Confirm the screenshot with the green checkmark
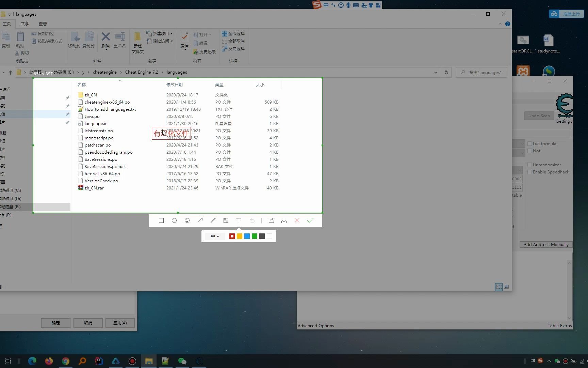The height and width of the screenshot is (368, 588). click(310, 220)
